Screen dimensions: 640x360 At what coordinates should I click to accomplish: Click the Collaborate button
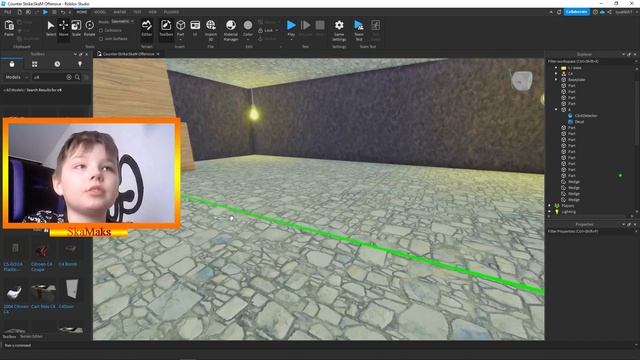click(x=576, y=12)
